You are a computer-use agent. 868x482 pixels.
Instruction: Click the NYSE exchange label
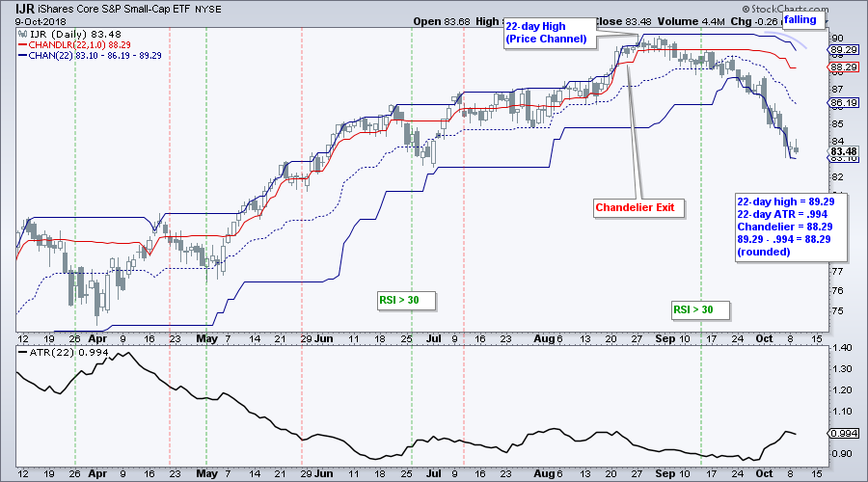(208, 10)
